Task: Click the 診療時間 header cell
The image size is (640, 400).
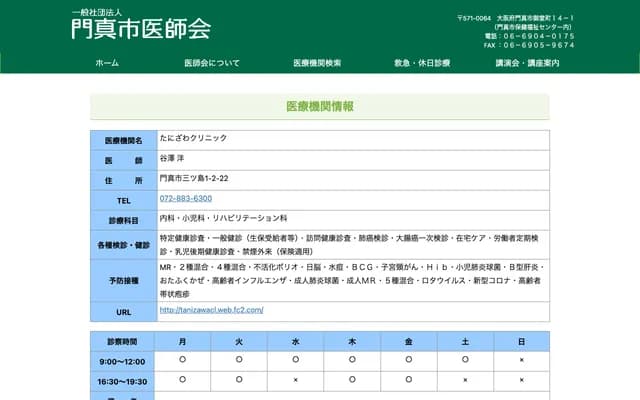Action: pyautogui.click(x=122, y=342)
